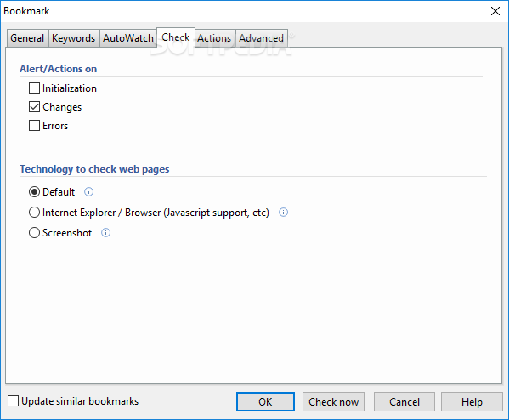Enable the Initialization checkbox
This screenshot has width=509, height=420.
(x=34, y=88)
